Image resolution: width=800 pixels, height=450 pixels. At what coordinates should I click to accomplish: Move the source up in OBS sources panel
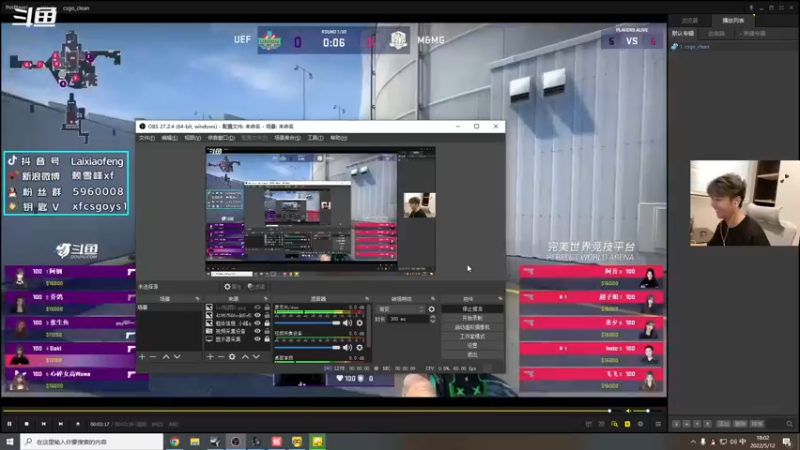tap(245, 357)
